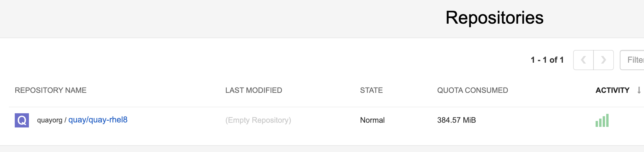Click the purple Q organization avatar
644x152 pixels.
click(x=22, y=120)
